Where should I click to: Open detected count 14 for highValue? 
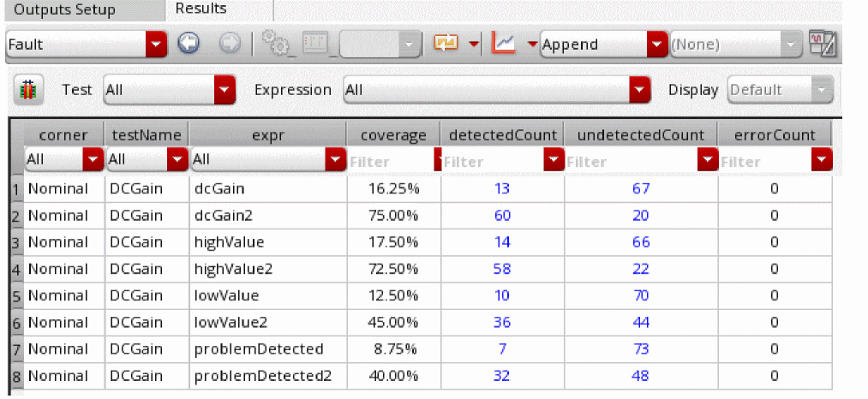coord(502,241)
